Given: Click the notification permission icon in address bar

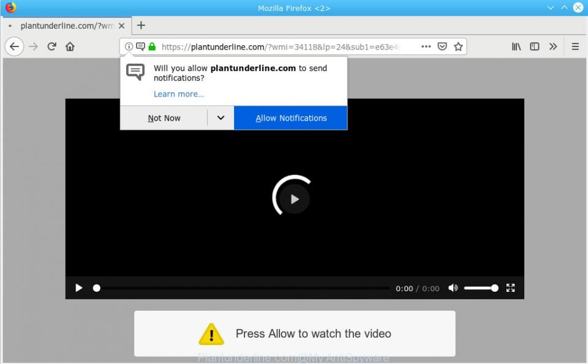Looking at the screenshot, I should point(140,46).
